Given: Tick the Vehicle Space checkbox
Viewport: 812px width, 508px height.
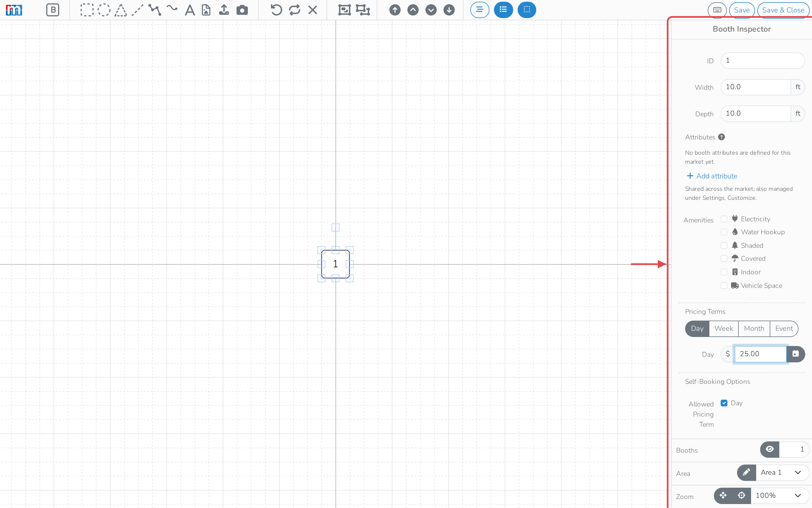Looking at the screenshot, I should tap(724, 286).
